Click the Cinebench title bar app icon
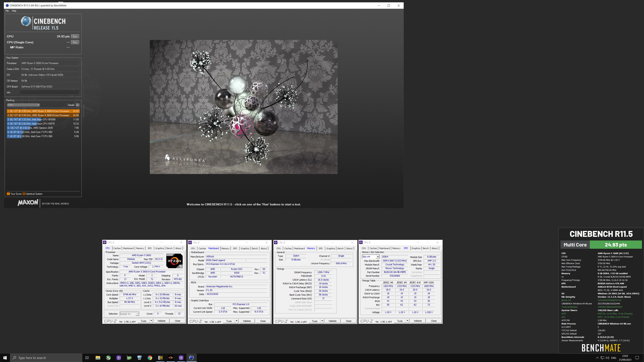 point(7,5)
